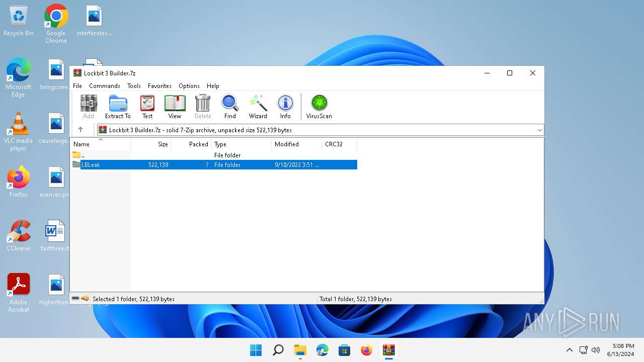Open Microsoft Store from taskbar

(x=344, y=350)
